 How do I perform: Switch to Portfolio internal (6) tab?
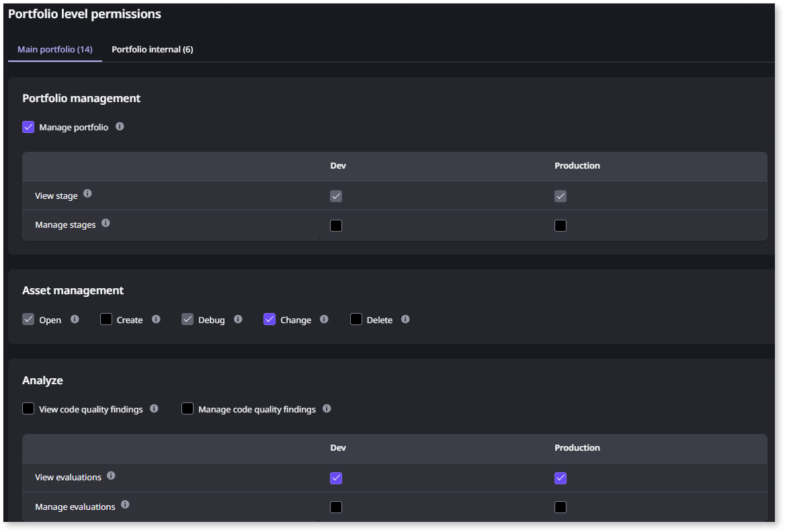point(152,50)
